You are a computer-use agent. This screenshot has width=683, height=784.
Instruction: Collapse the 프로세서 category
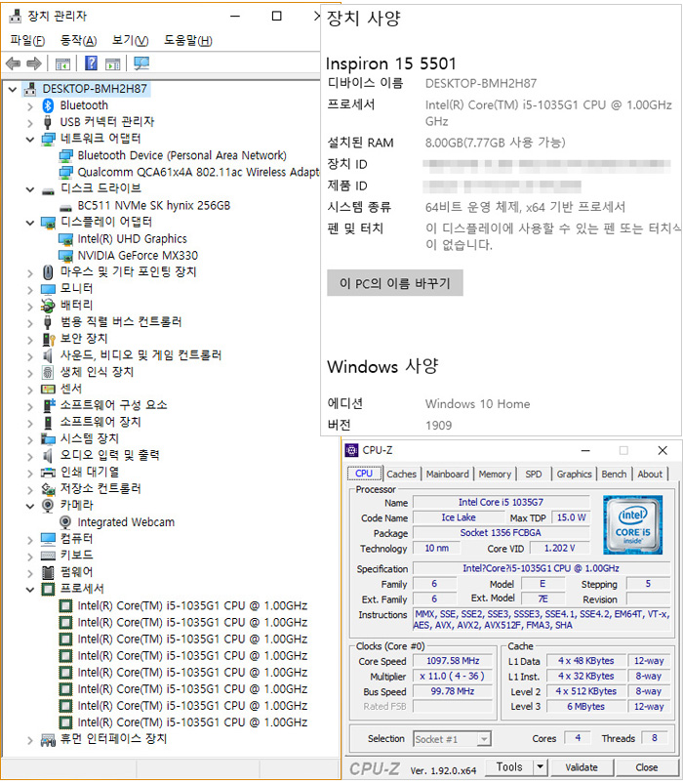pos(30,590)
